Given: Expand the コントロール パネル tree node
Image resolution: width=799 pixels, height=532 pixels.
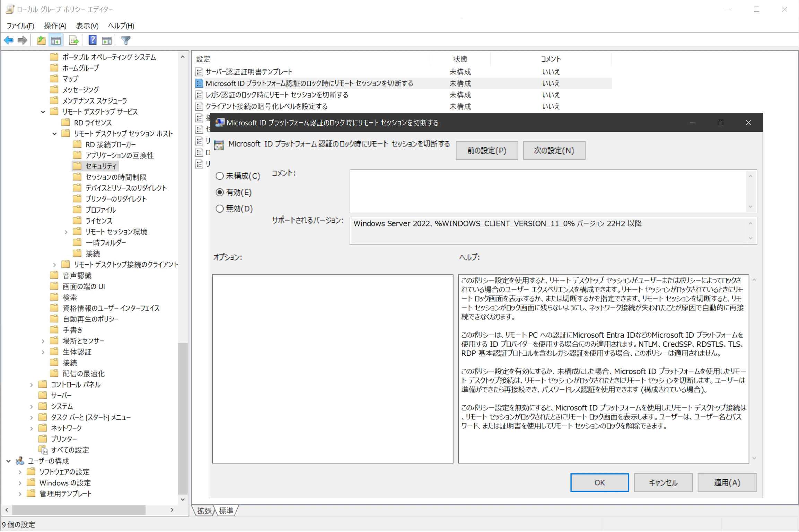Looking at the screenshot, I should [x=32, y=385].
